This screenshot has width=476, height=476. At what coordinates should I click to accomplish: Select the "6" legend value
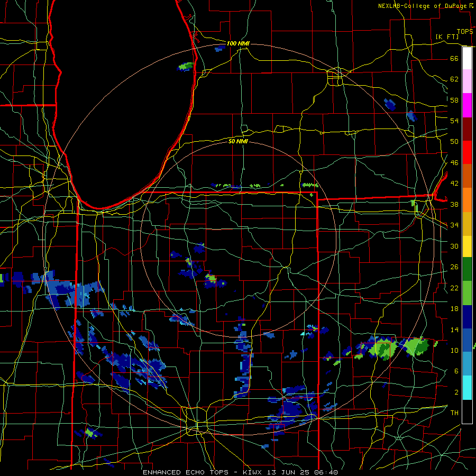tap(456, 371)
